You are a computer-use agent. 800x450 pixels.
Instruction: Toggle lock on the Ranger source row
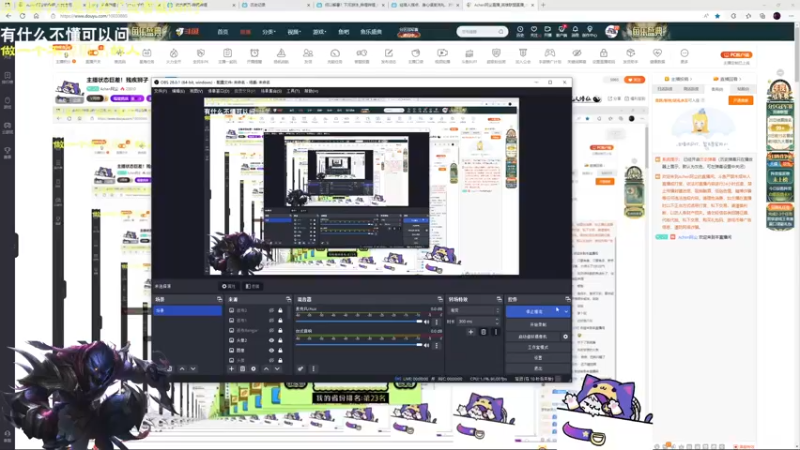point(280,331)
